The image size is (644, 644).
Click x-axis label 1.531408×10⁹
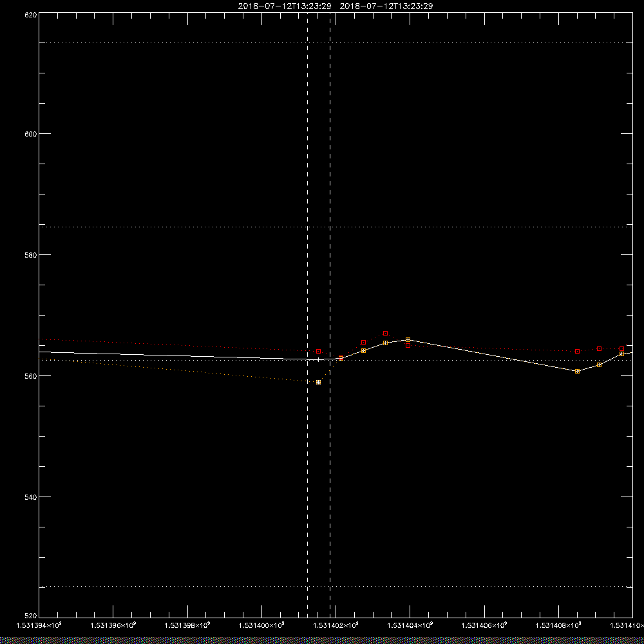(558, 625)
